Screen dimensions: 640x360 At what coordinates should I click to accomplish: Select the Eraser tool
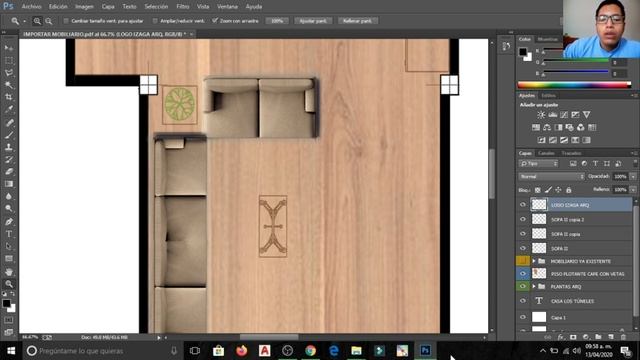[9, 171]
